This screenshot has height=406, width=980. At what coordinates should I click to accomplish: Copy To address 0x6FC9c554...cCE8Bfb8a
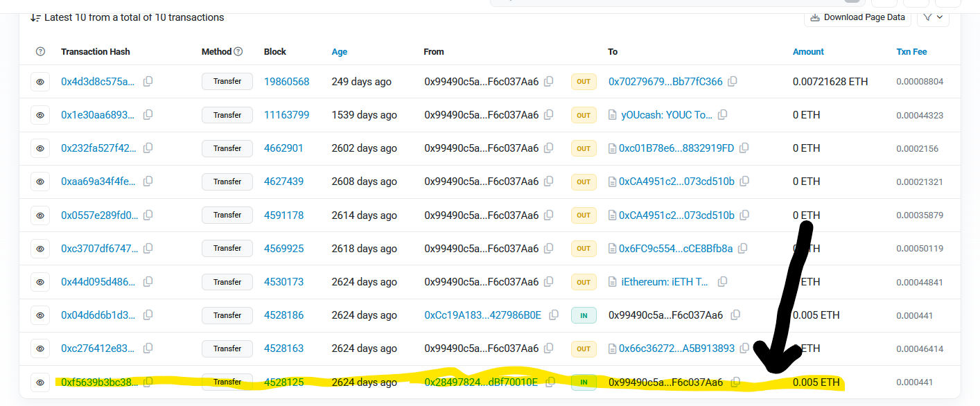click(743, 248)
